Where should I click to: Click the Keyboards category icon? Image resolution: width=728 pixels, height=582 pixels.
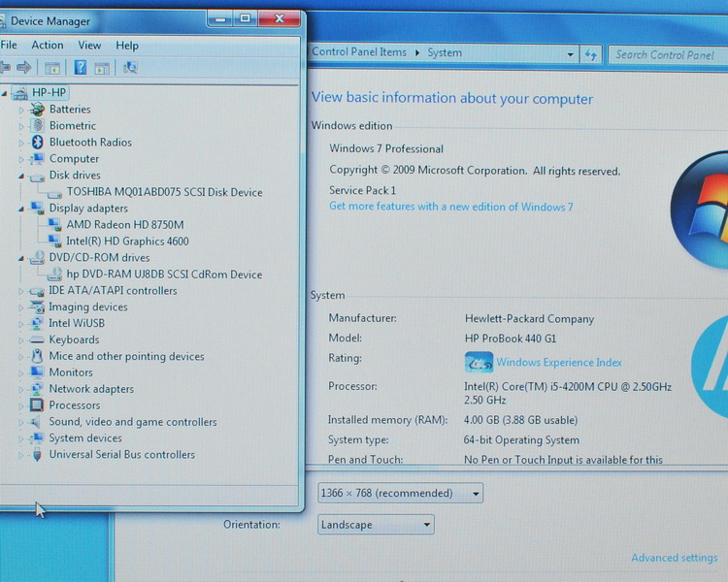[37, 340]
